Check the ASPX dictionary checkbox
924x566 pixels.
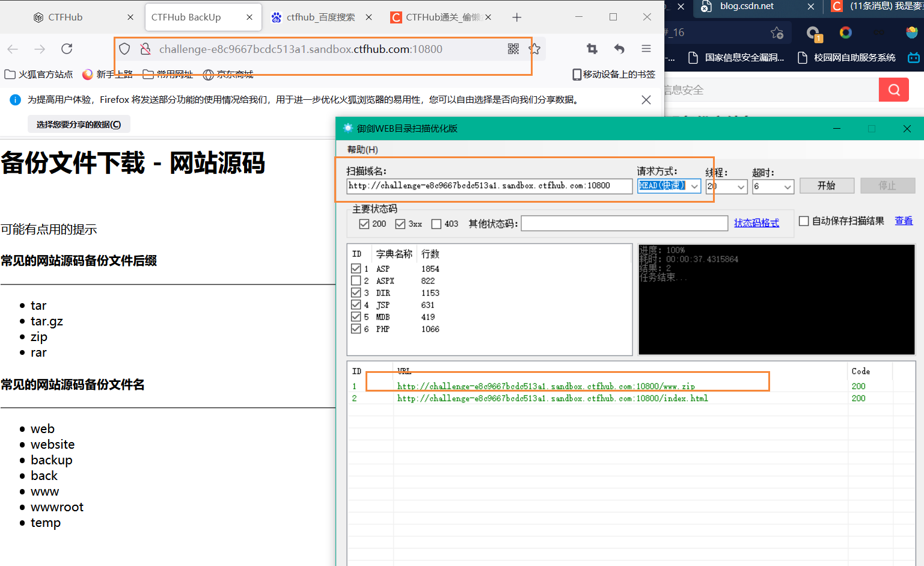click(356, 280)
